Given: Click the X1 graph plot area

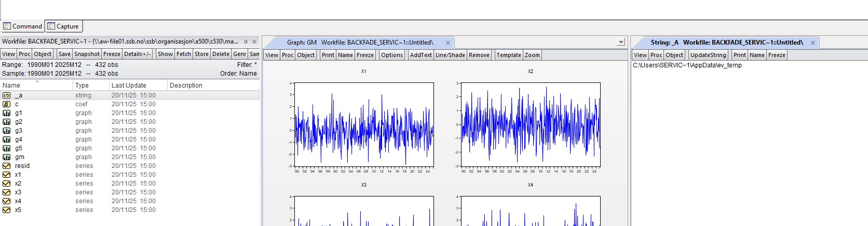Looking at the screenshot, I should click(363, 124).
